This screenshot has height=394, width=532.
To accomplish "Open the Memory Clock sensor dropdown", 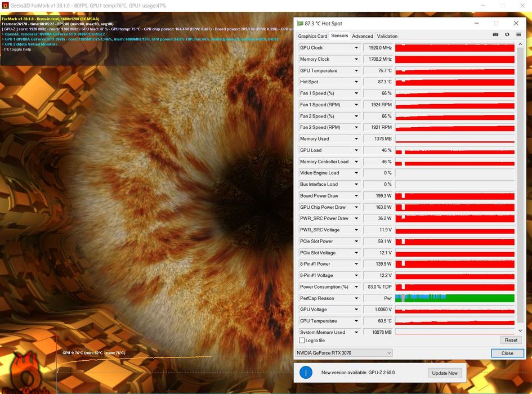I will coord(356,60).
